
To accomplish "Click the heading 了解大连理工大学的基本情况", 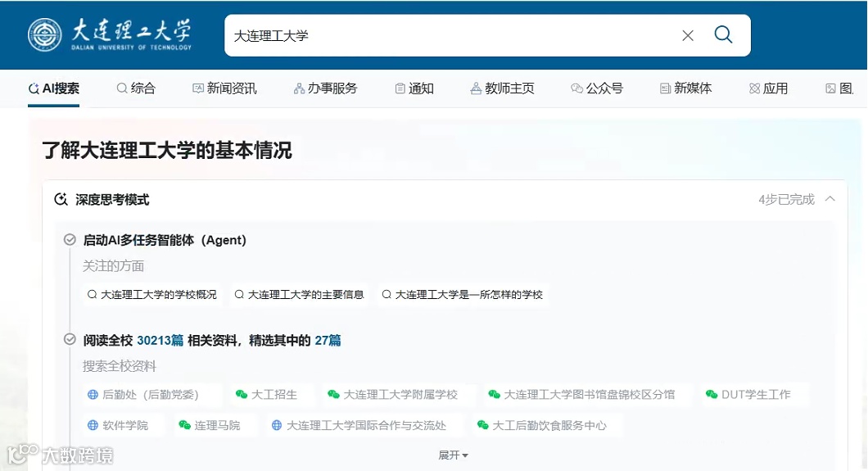I will [x=167, y=150].
